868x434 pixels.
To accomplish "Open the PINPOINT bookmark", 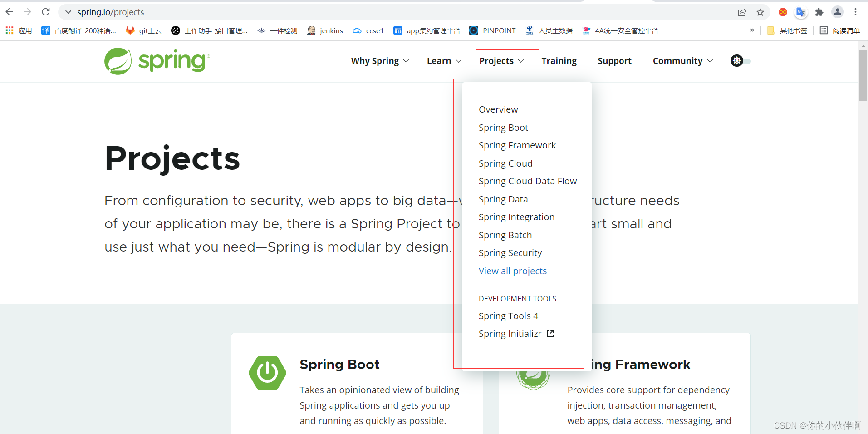I will pyautogui.click(x=492, y=30).
